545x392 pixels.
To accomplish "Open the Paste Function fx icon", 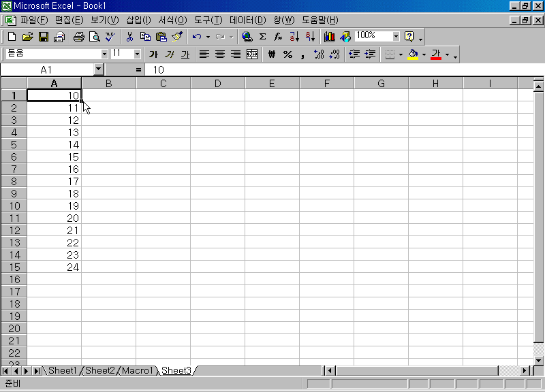I will pos(278,37).
